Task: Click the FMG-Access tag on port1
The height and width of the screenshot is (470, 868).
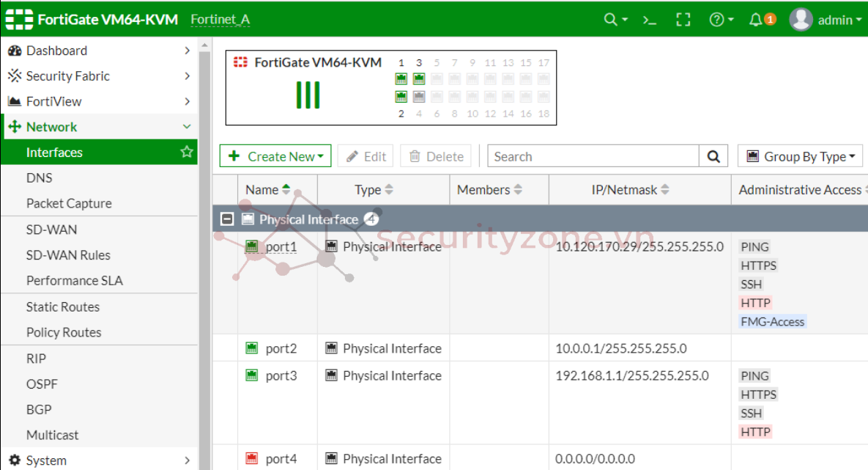Action: click(x=772, y=321)
